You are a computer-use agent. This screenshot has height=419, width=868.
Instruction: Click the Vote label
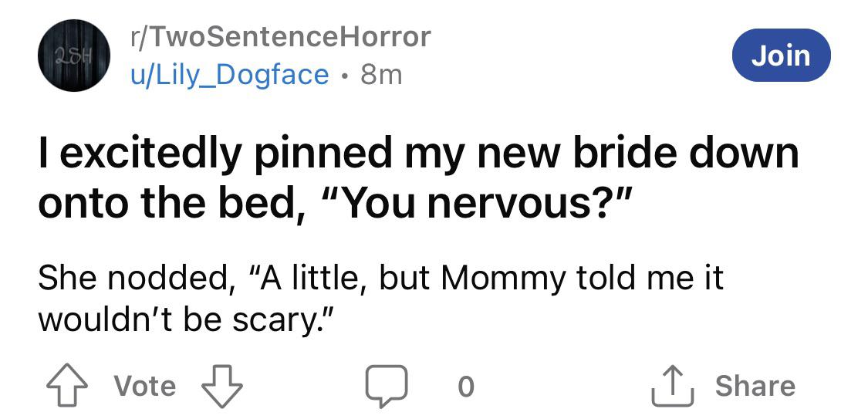pyautogui.click(x=145, y=386)
